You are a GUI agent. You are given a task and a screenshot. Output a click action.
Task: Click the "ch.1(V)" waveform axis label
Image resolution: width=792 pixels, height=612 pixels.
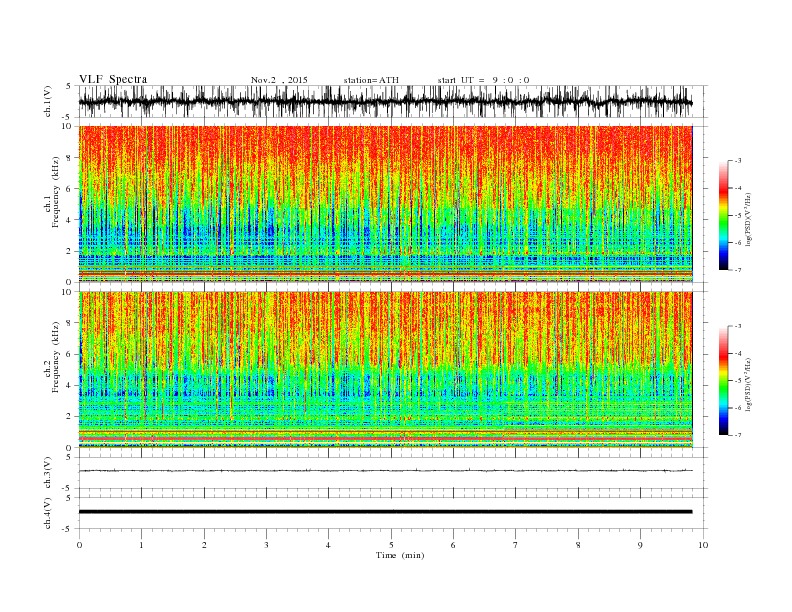pos(48,102)
